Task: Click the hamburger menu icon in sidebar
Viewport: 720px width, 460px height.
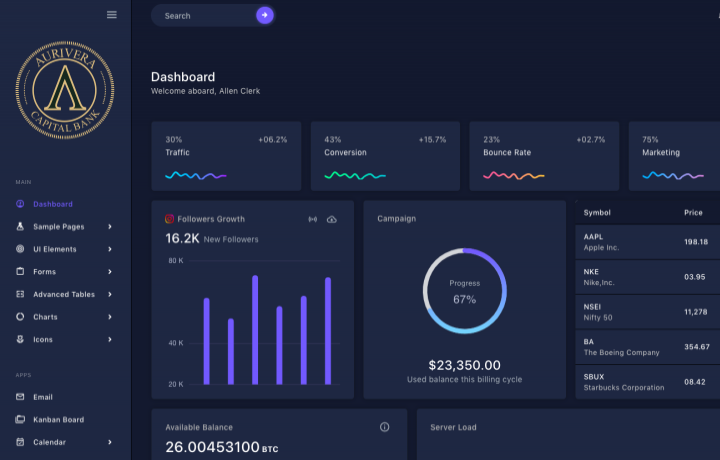Action: tap(112, 15)
